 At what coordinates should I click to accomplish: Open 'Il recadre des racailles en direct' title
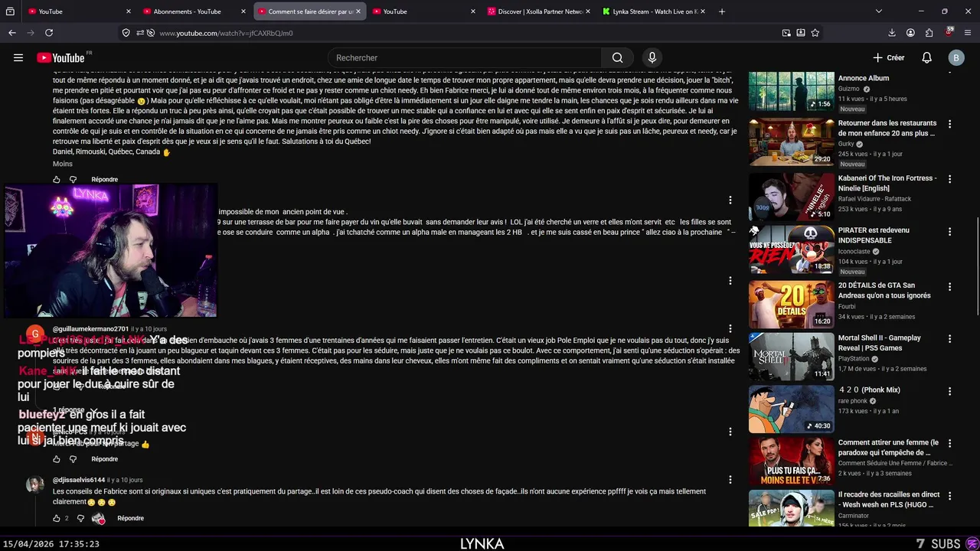pyautogui.click(x=887, y=500)
